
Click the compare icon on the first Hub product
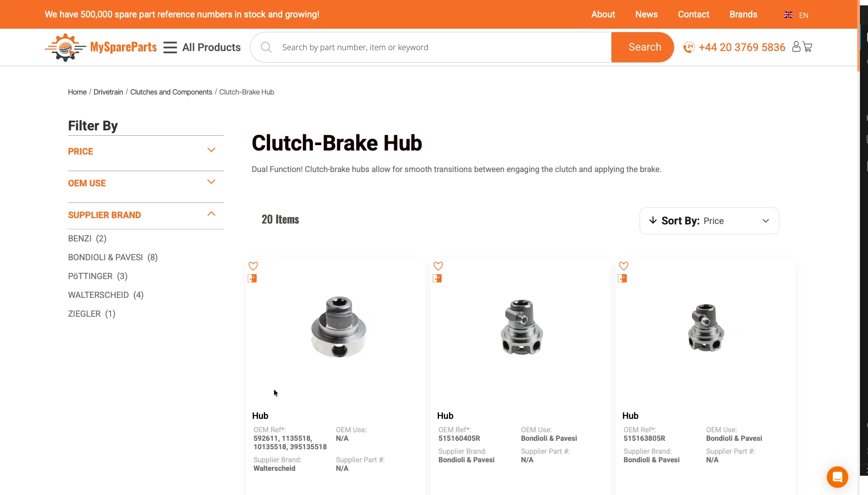point(253,278)
